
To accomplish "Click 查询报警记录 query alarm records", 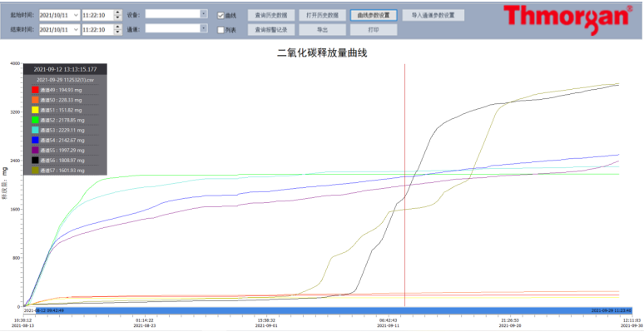I will point(271,30).
